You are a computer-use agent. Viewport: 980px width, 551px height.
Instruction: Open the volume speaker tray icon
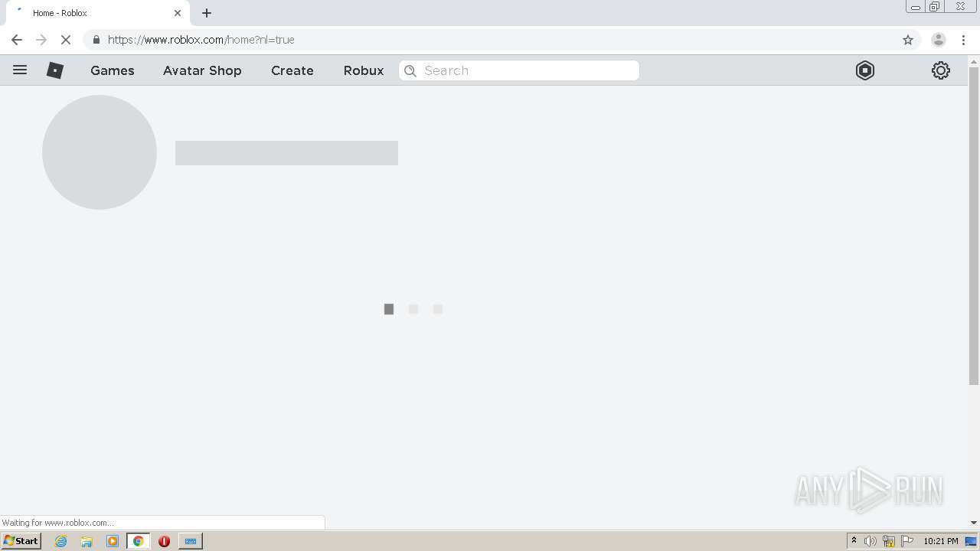pyautogui.click(x=871, y=541)
